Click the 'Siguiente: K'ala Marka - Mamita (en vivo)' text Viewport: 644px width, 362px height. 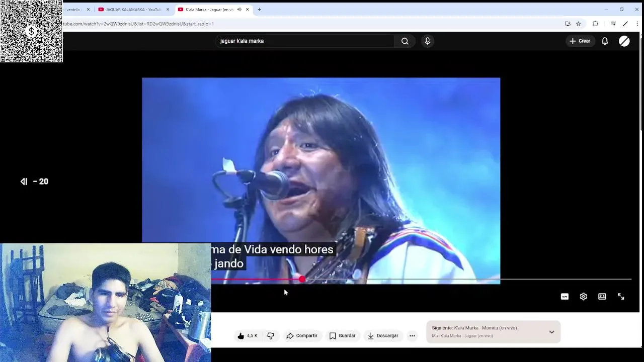point(474,328)
